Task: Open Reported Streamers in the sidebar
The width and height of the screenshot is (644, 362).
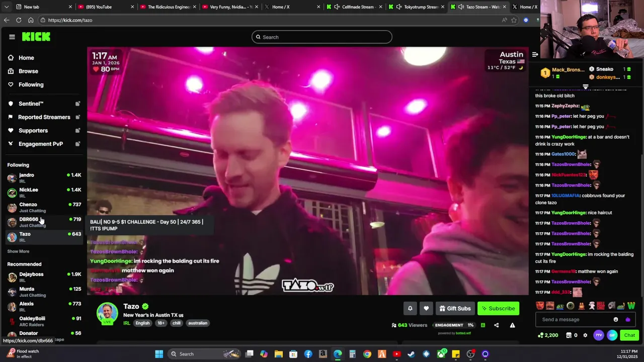Action: 44,117
